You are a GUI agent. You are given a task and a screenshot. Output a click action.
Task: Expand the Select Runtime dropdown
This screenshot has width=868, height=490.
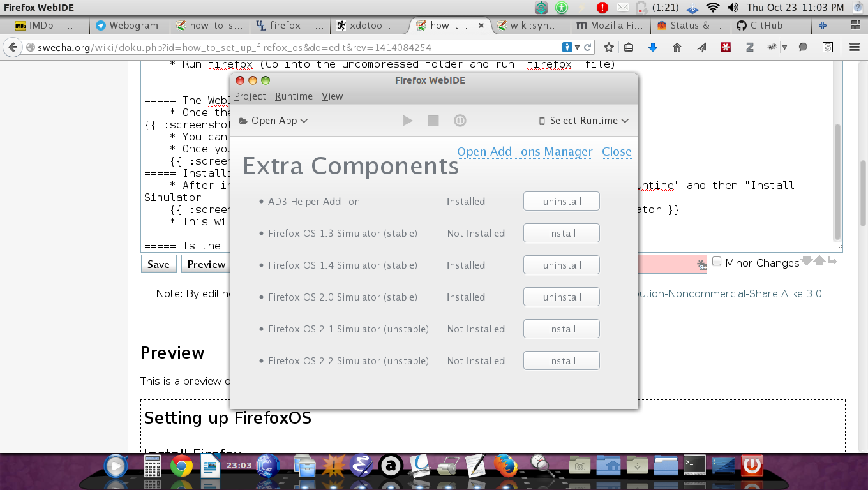(x=584, y=121)
